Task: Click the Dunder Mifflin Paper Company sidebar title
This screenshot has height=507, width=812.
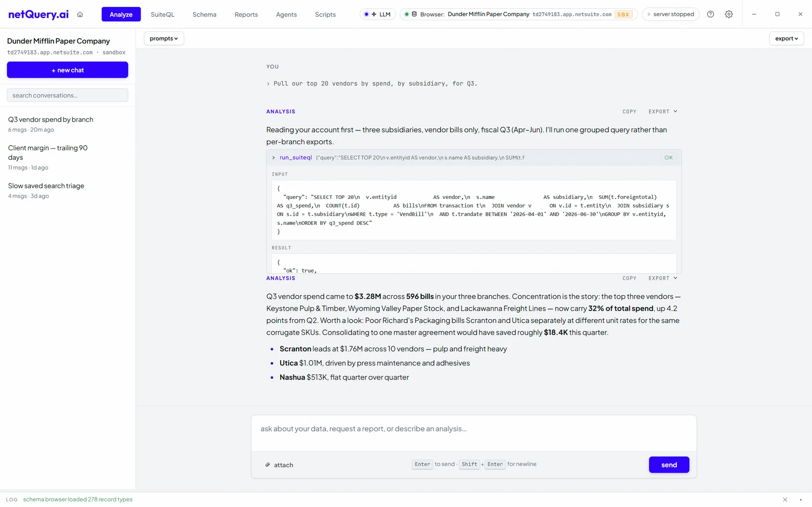Action: 58,41
